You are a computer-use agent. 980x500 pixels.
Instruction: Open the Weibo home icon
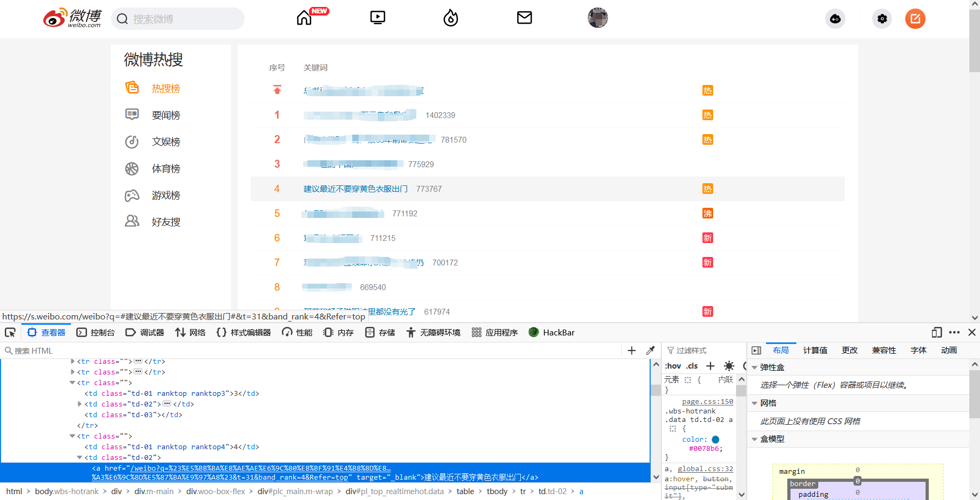point(304,18)
